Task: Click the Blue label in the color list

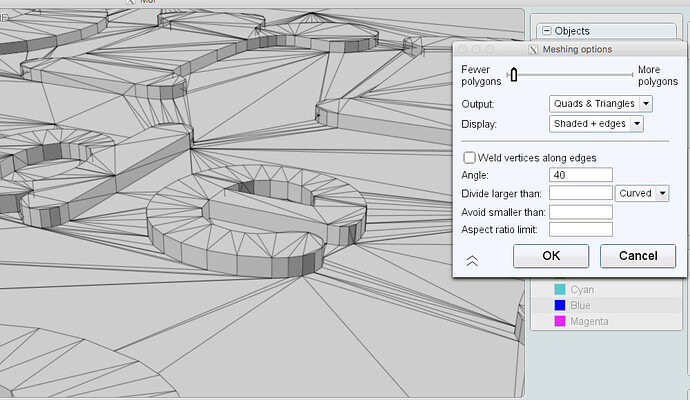Action: point(580,305)
